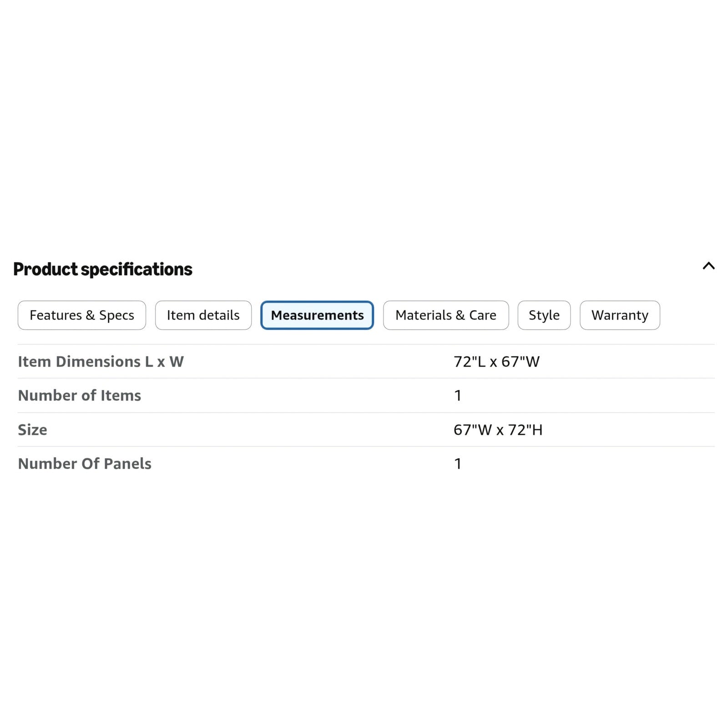Show the Warranty tab
Image resolution: width=728 pixels, height=728 pixels.
(620, 315)
